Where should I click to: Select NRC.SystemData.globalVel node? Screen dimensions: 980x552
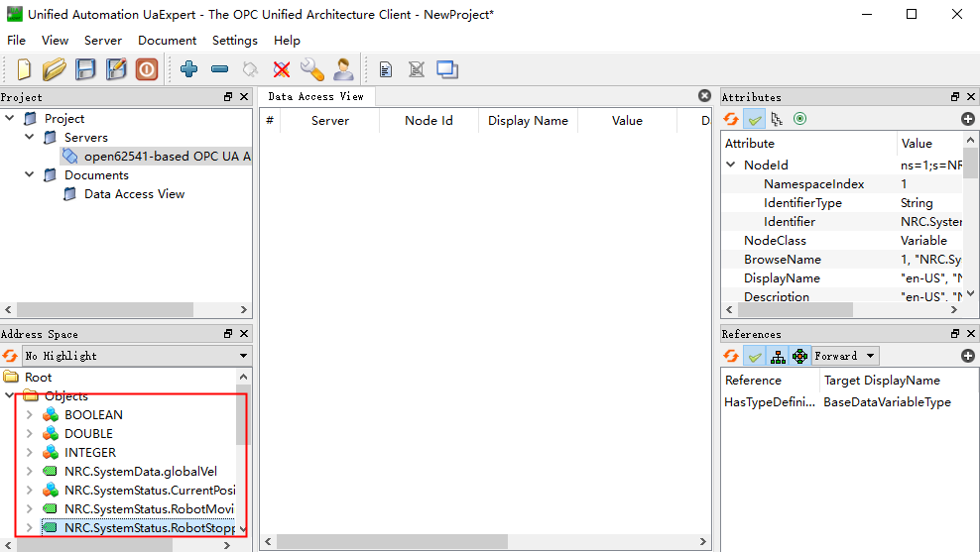tap(140, 472)
